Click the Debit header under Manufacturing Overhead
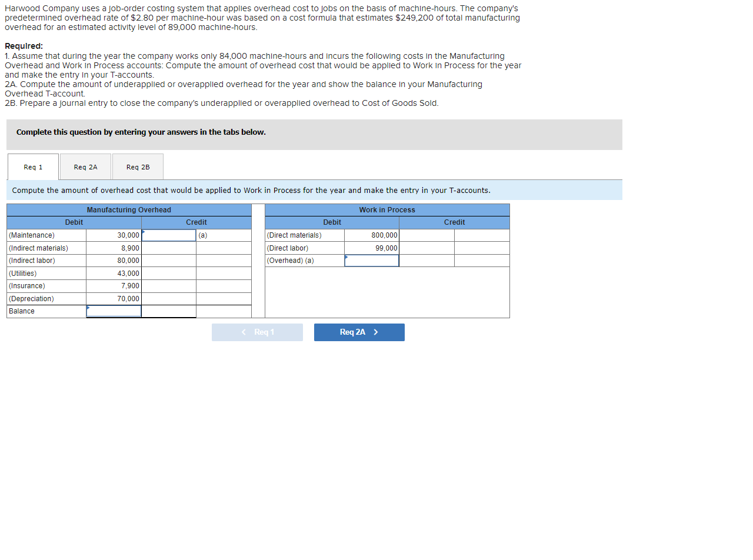Screen dimensions: 753x560 pos(74,222)
